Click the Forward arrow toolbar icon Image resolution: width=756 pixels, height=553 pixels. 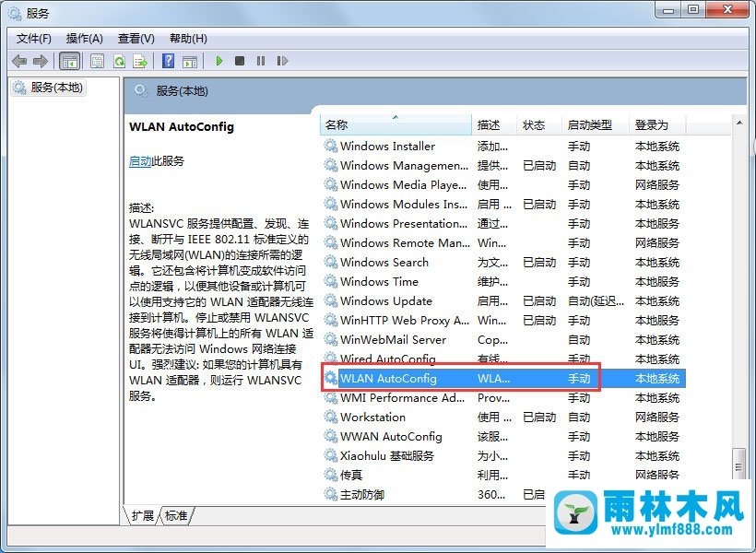point(40,61)
